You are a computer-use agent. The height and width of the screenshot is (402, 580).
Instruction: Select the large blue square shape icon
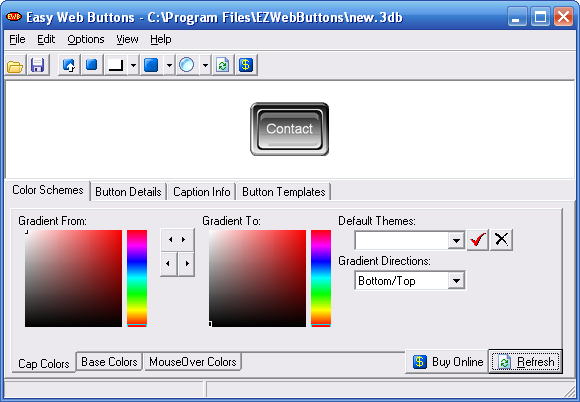[151, 65]
